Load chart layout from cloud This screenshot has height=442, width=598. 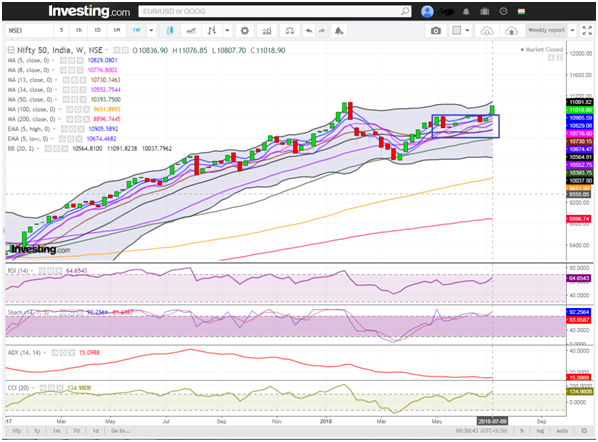[x=487, y=31]
